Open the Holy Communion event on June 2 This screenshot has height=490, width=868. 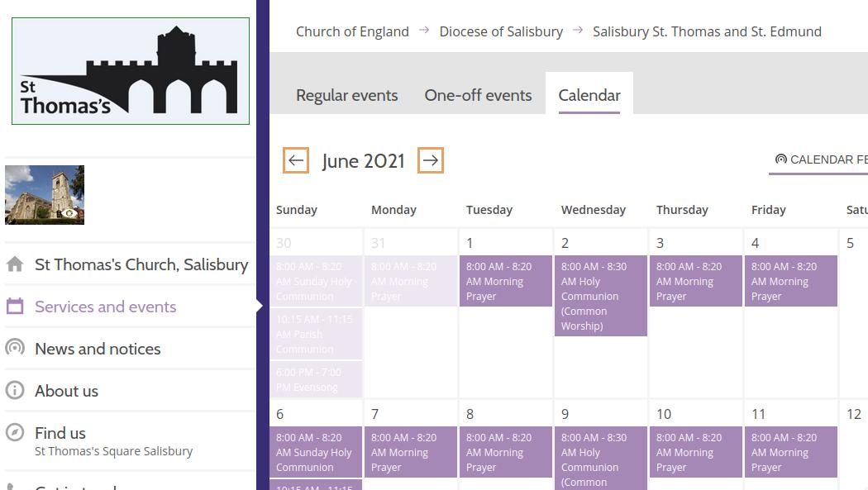point(601,296)
